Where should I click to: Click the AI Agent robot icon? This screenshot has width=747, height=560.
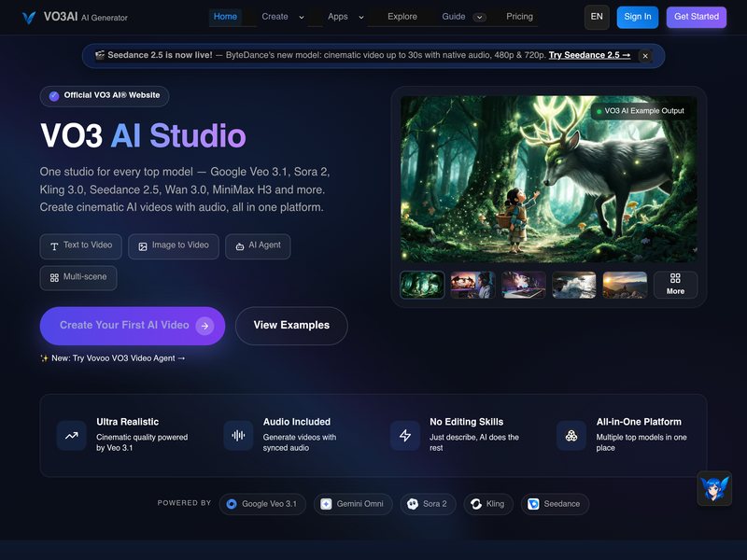click(x=240, y=246)
